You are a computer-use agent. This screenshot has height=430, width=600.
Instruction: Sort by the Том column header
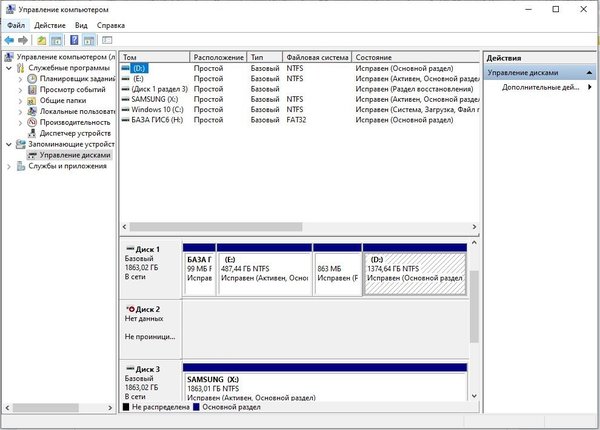155,57
